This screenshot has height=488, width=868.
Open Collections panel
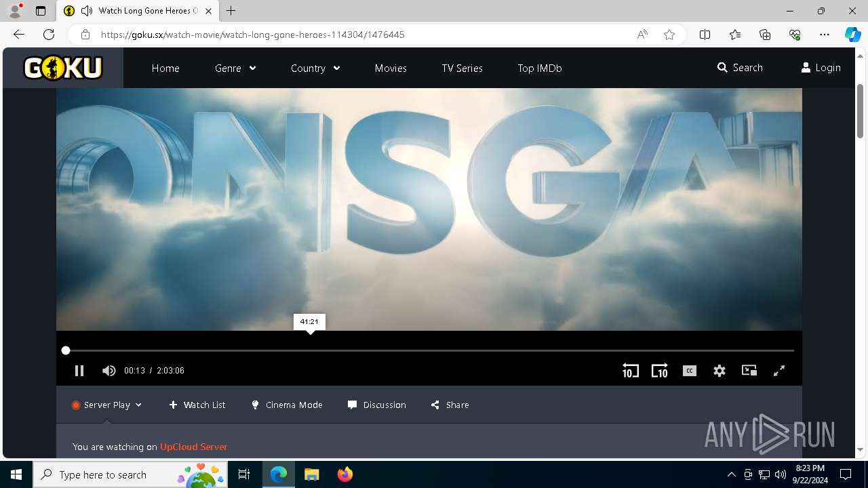pos(765,35)
